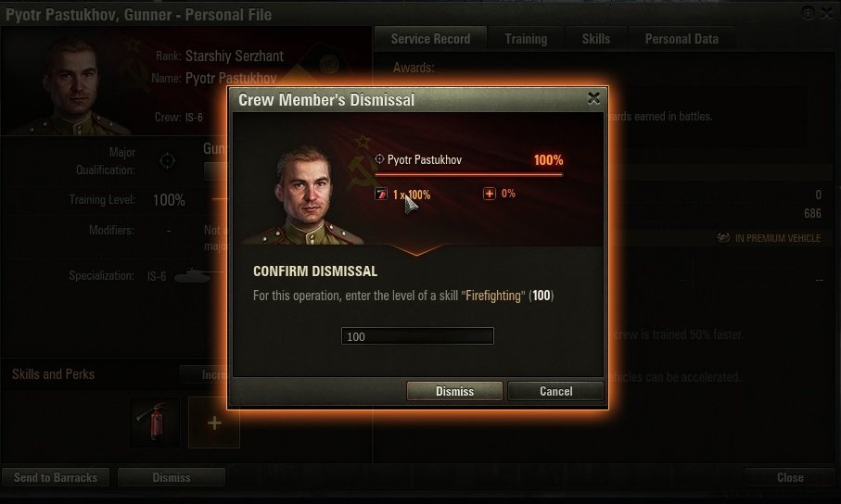Click the red plus icon beside 0%
This screenshot has height=504, width=841.
click(490, 194)
